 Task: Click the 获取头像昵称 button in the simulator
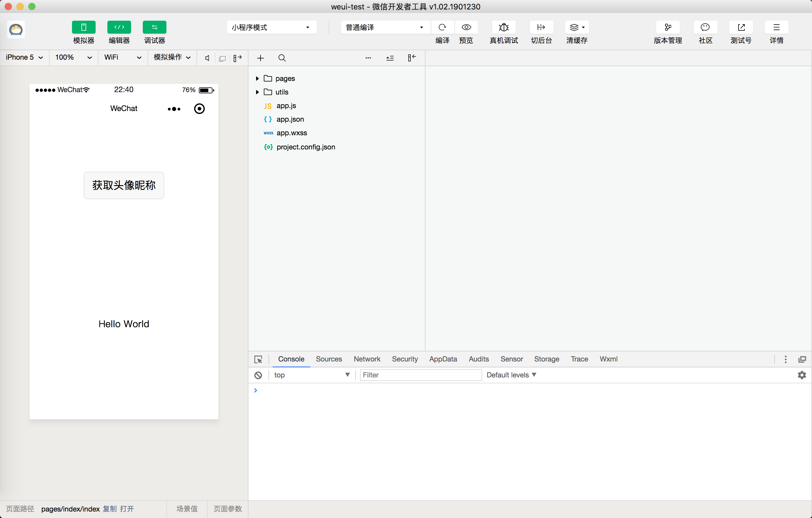[124, 185]
